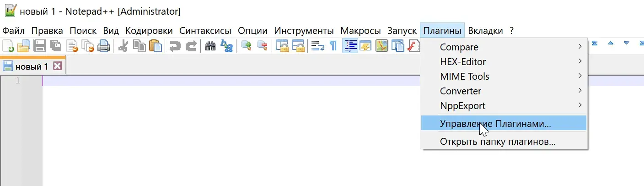Expand the Compare submenu
The height and width of the screenshot is (186, 644).
[x=504, y=47]
